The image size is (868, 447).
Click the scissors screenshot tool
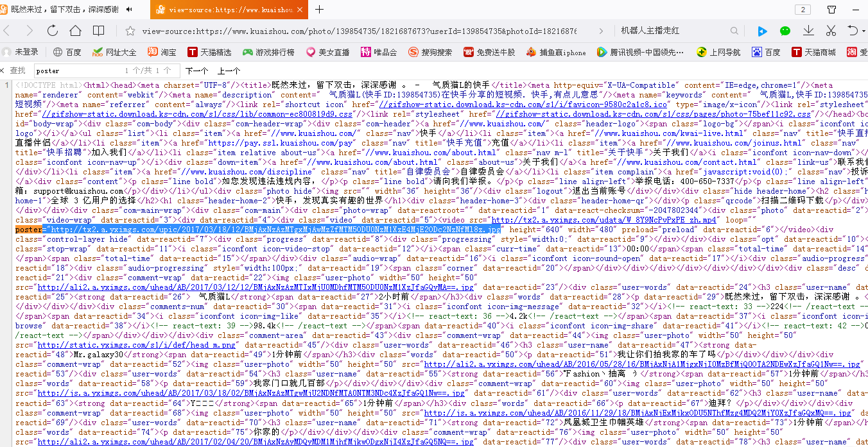(x=831, y=31)
